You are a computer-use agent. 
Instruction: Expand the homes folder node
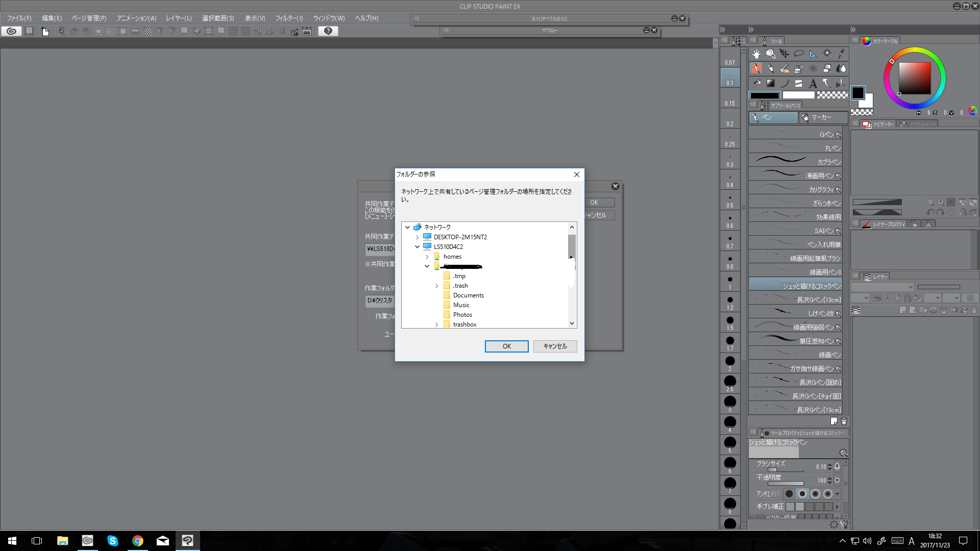(x=427, y=257)
